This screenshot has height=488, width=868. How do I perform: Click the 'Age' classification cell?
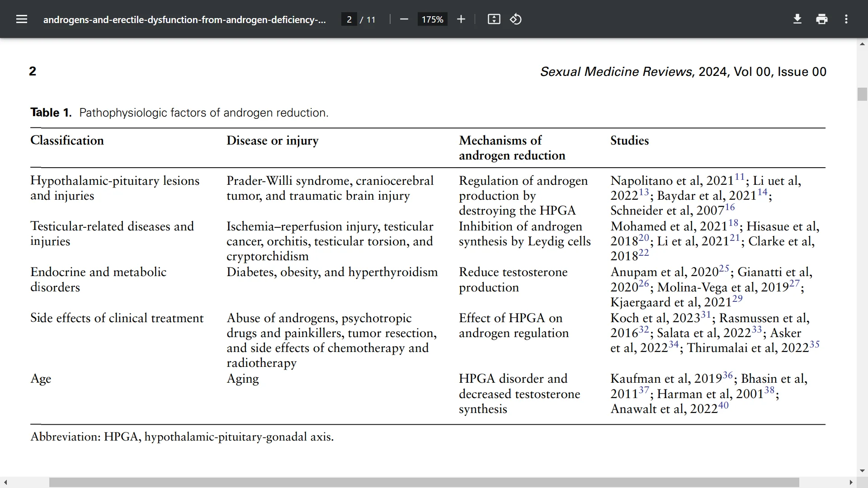[x=41, y=379]
